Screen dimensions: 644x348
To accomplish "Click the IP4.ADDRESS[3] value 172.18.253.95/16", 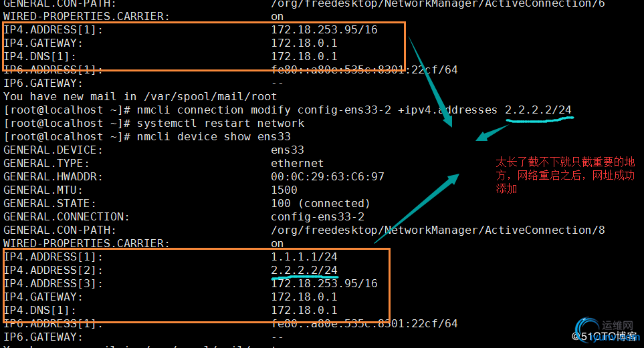I will [324, 284].
